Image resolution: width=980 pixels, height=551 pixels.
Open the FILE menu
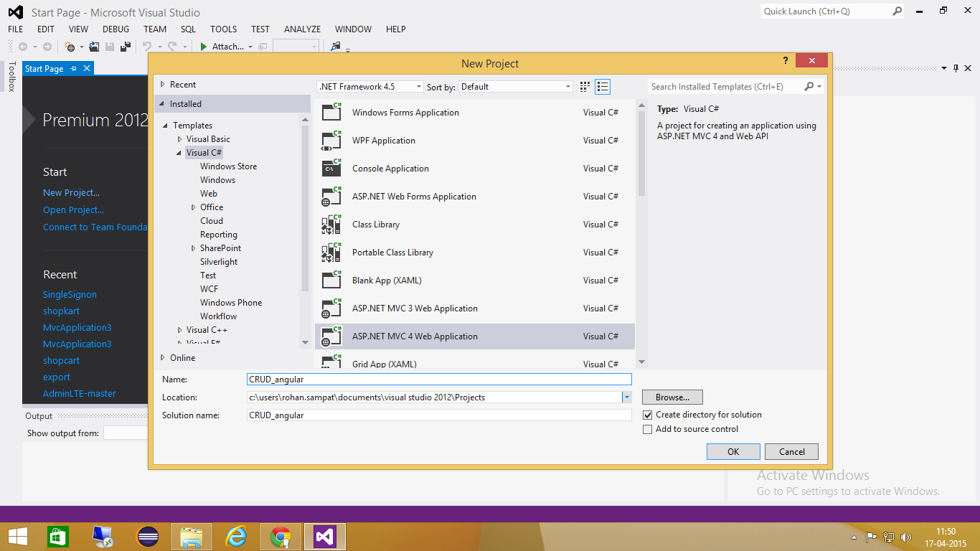tap(16, 29)
